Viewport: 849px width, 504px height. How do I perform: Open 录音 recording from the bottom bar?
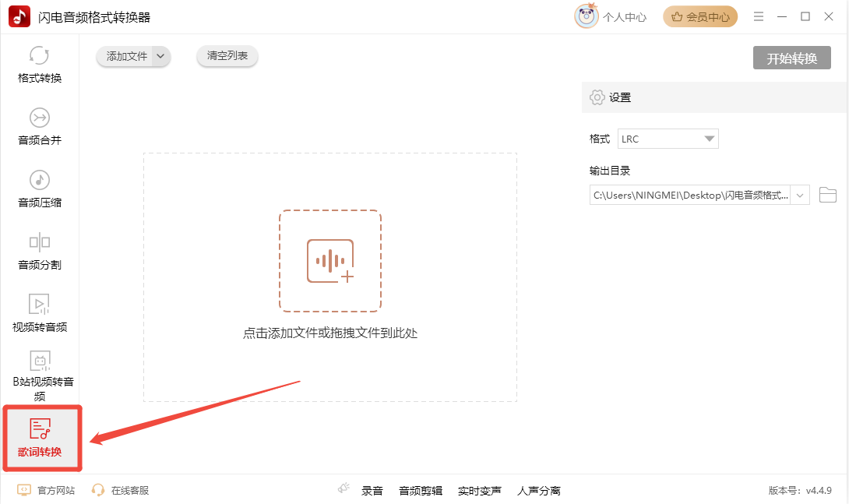(x=372, y=491)
